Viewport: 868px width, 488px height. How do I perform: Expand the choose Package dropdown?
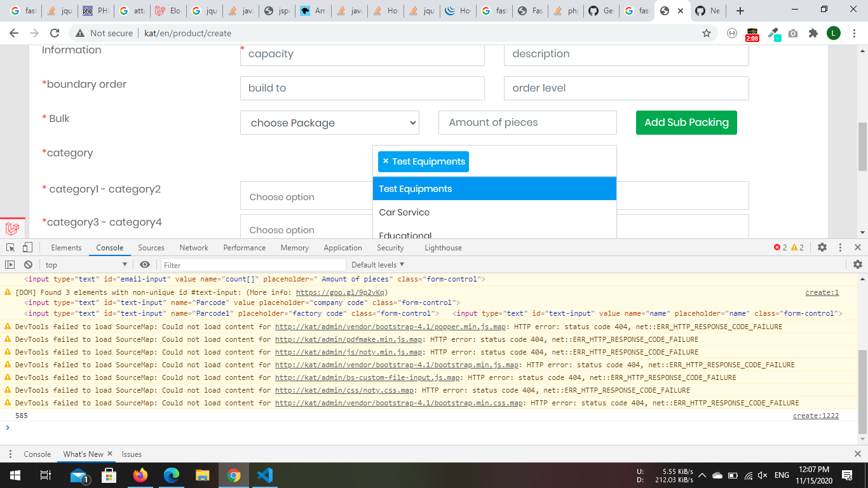(x=330, y=123)
